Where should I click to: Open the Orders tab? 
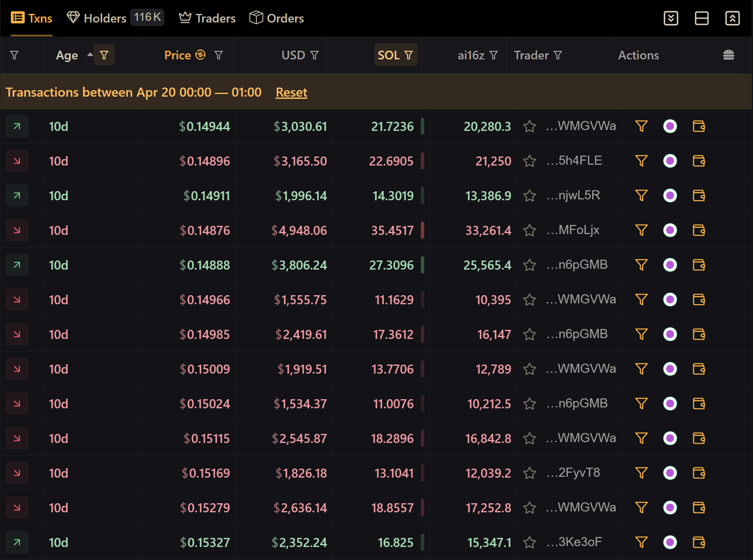click(x=277, y=18)
